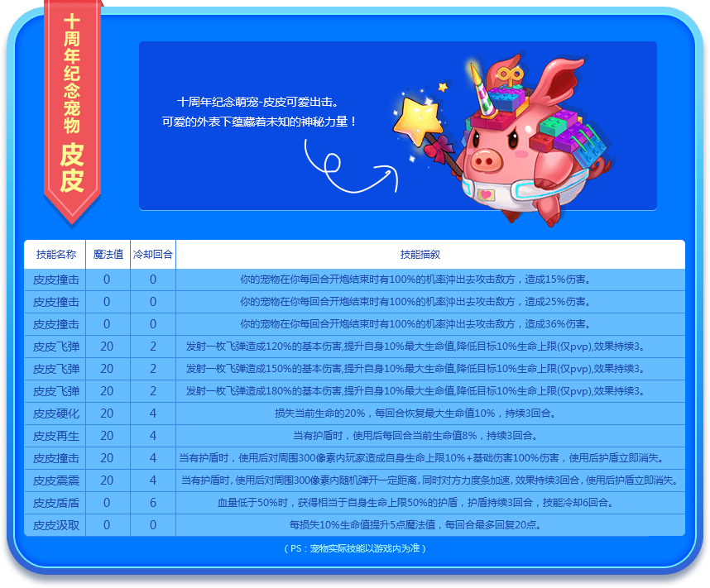Select the intro line 十周年纪念萌宠-皮皮可爱出击。

pos(258,102)
